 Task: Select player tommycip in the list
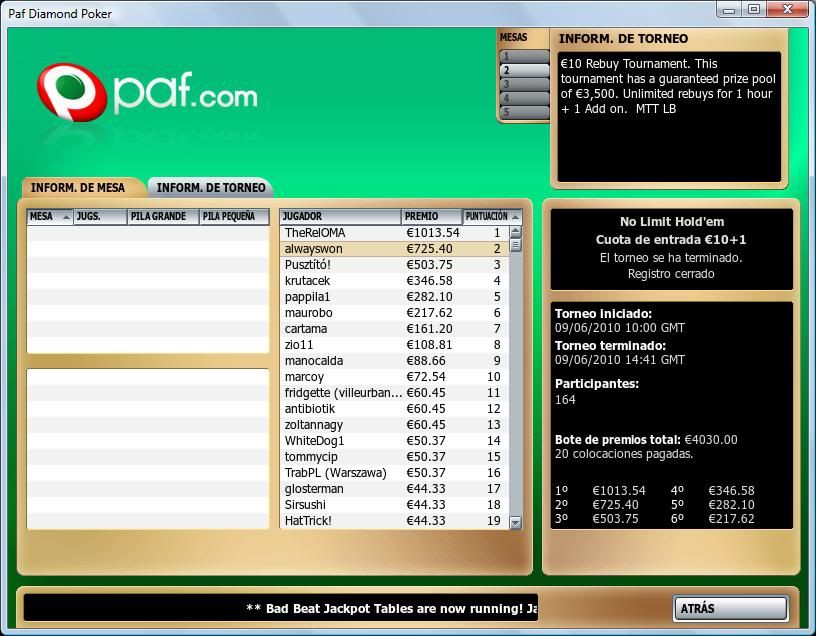[x=394, y=457]
